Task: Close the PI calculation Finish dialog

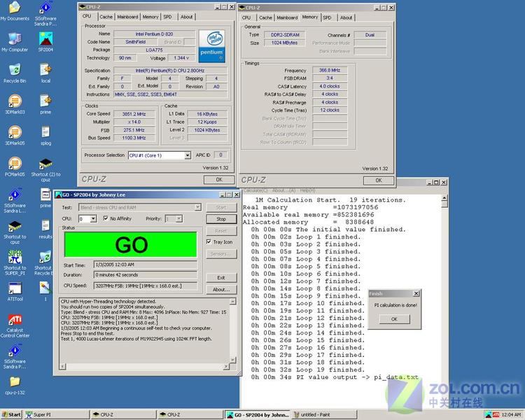Action: (x=416, y=294)
